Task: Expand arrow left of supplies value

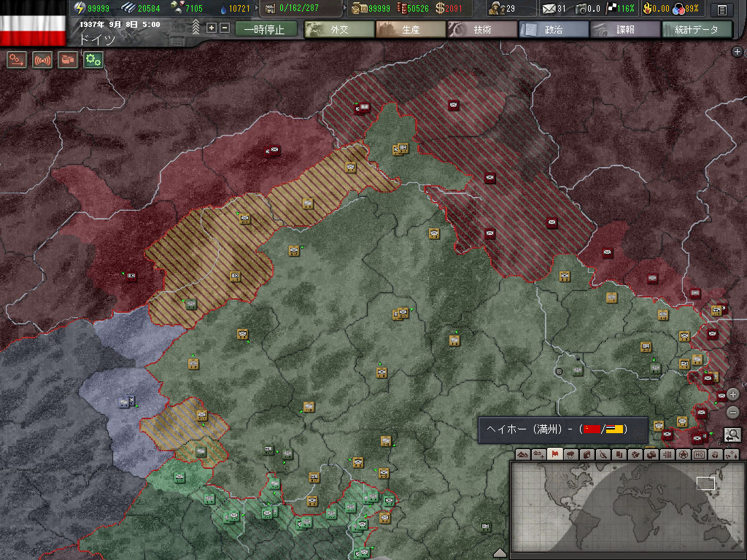Action: tap(345, 8)
